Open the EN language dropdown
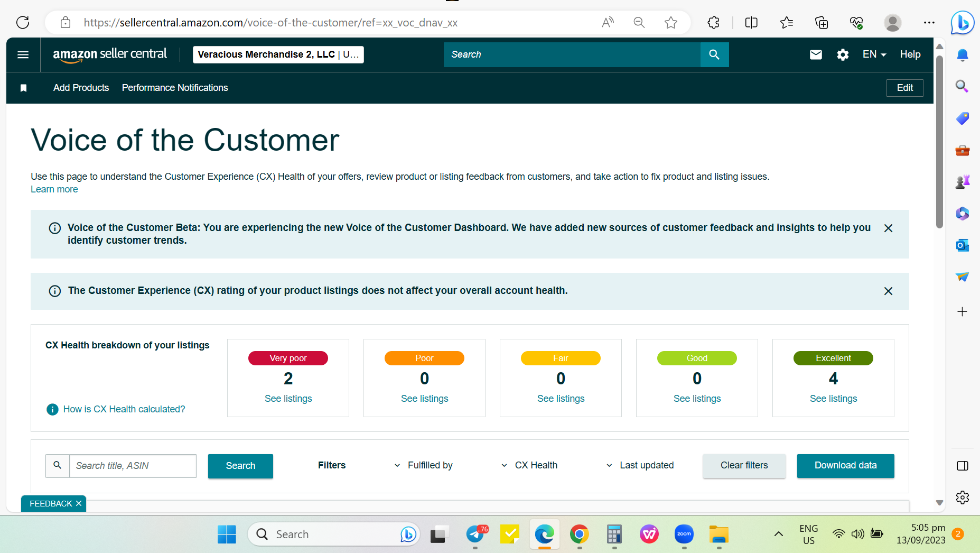Viewport: 980px width, 553px height. (874, 54)
